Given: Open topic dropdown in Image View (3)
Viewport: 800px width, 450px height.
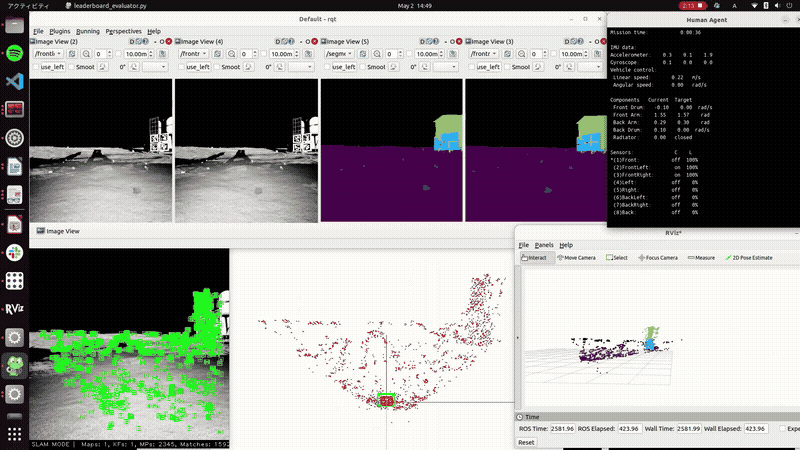Looking at the screenshot, I should pos(484,54).
